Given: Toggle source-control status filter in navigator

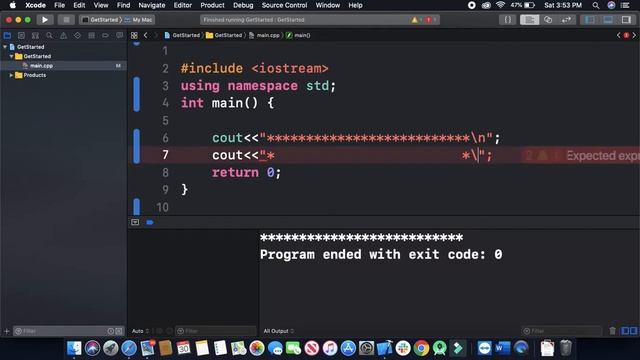Looking at the screenshot, I should [118, 331].
